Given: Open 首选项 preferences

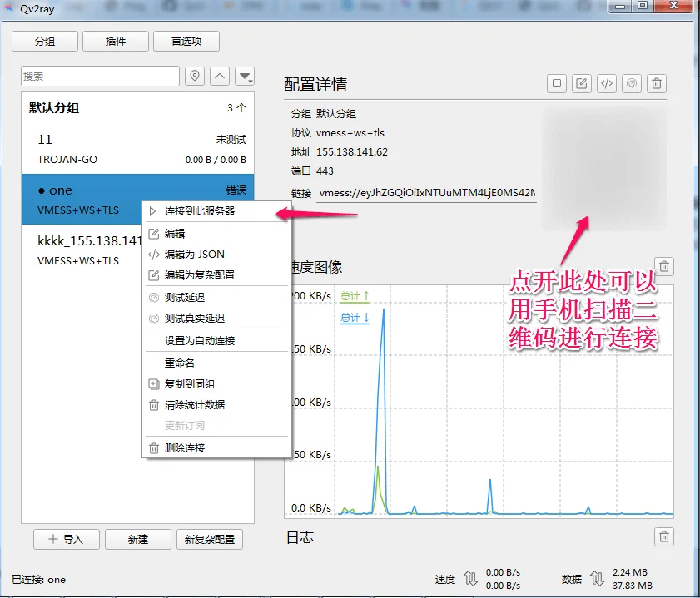Looking at the screenshot, I should pyautogui.click(x=186, y=42).
